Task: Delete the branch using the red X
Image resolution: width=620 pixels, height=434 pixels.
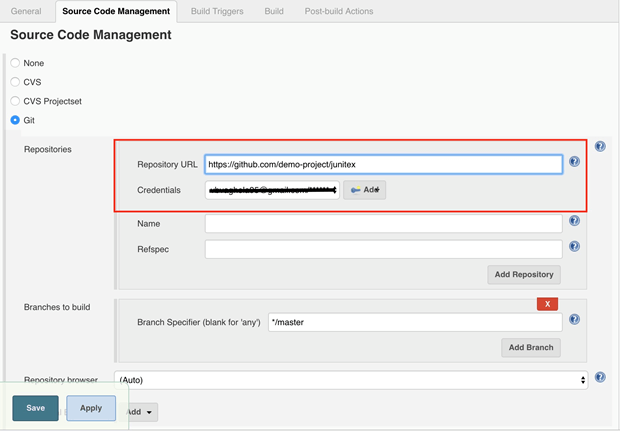Action: tap(547, 303)
